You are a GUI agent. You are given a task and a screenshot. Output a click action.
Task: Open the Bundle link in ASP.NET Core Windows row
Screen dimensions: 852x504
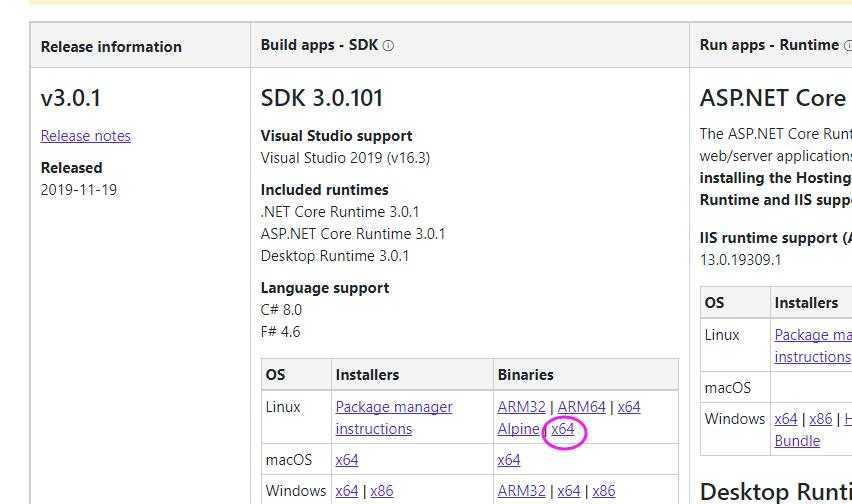point(797,441)
